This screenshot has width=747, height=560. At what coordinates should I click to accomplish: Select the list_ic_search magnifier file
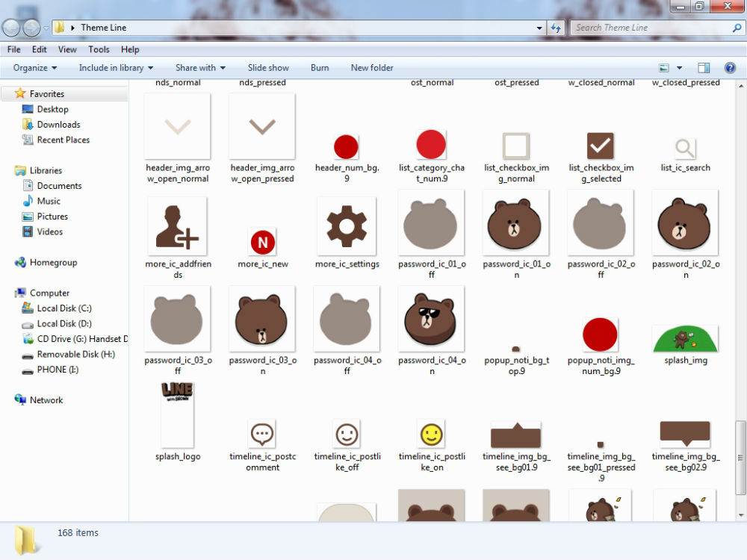(685, 149)
